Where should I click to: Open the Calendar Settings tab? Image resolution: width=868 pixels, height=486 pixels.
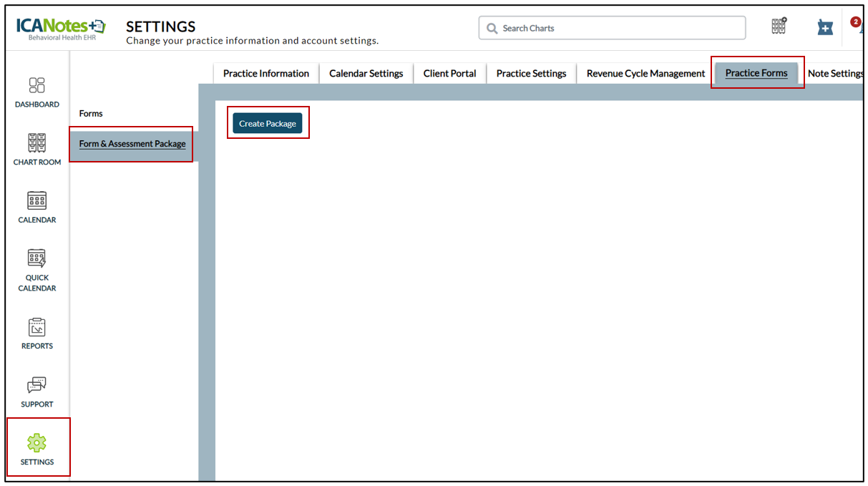[366, 73]
